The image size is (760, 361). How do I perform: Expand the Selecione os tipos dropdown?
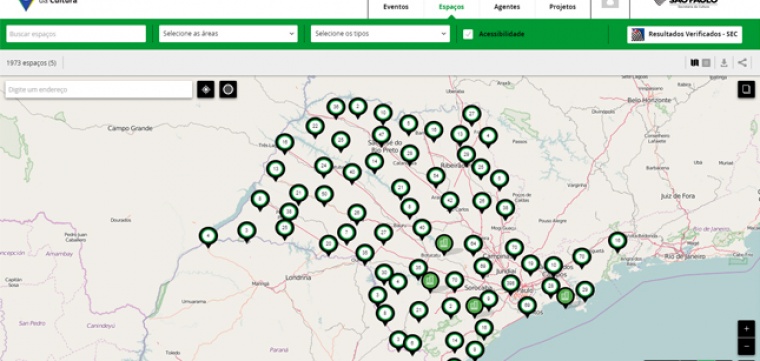[380, 34]
